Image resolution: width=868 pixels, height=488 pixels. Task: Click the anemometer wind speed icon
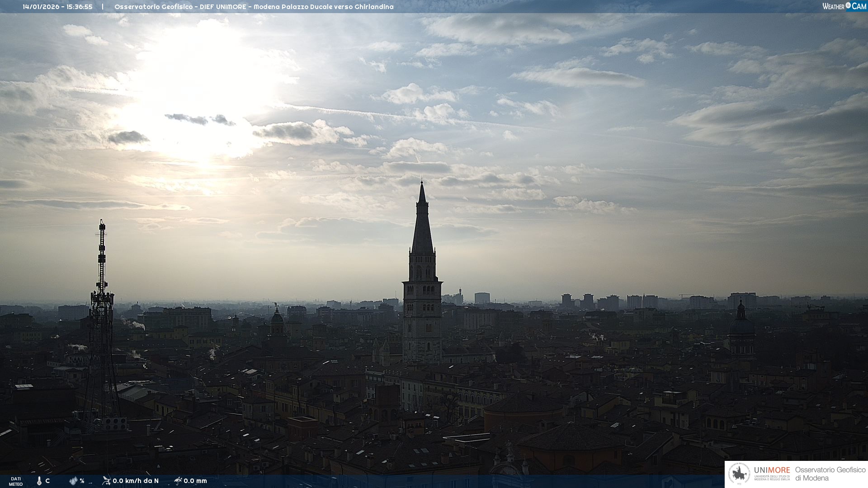(x=106, y=481)
